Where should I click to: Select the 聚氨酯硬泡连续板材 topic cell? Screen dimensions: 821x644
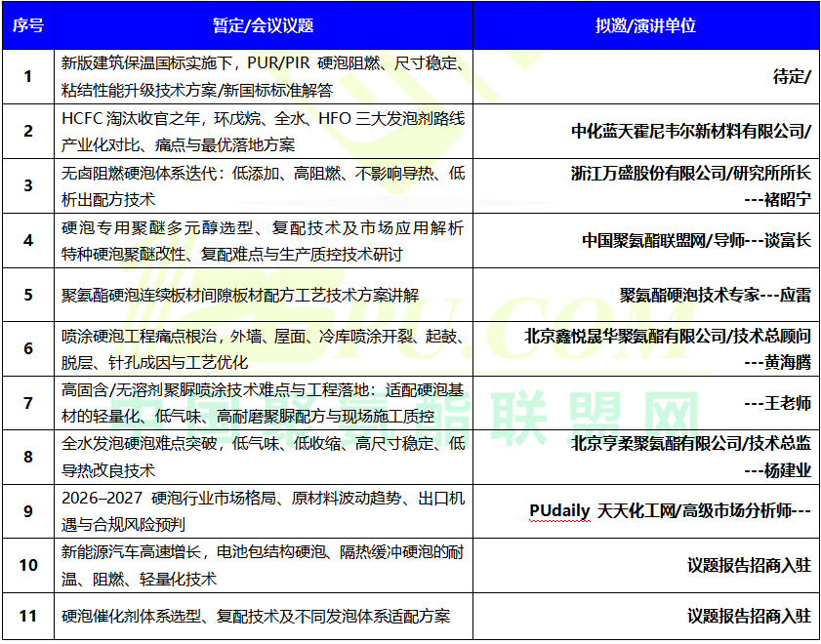tap(264, 295)
